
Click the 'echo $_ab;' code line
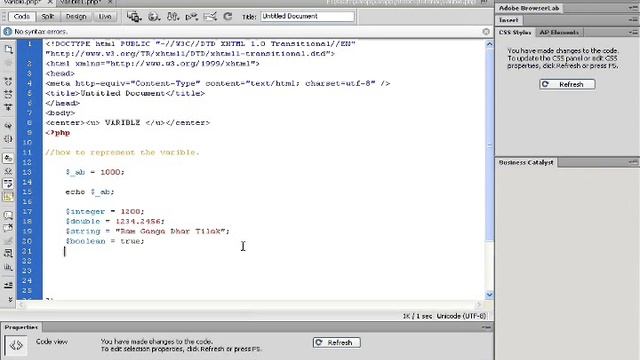pos(90,192)
